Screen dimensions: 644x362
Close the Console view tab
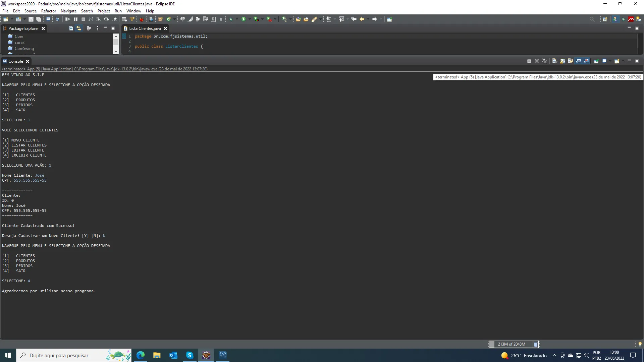click(28, 61)
